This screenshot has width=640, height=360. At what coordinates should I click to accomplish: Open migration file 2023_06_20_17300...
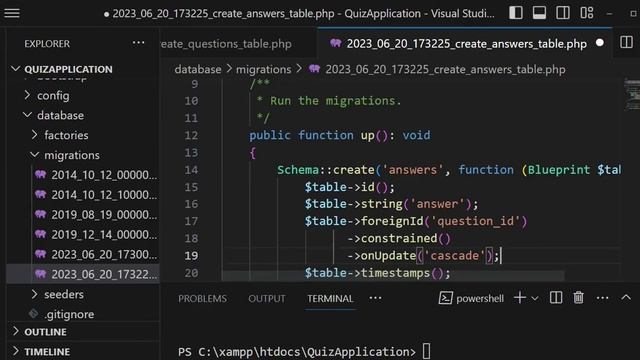coord(96,255)
